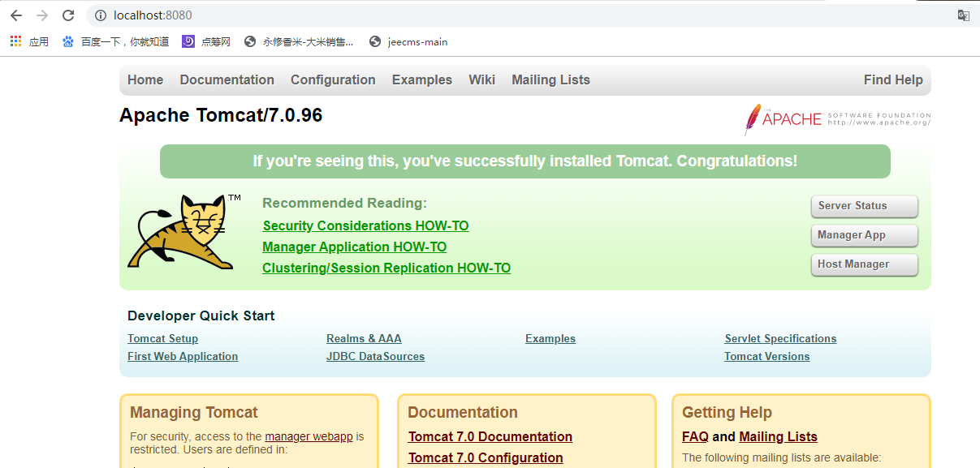The width and height of the screenshot is (980, 468).
Task: Open the Documentation nav item
Action: coord(227,79)
